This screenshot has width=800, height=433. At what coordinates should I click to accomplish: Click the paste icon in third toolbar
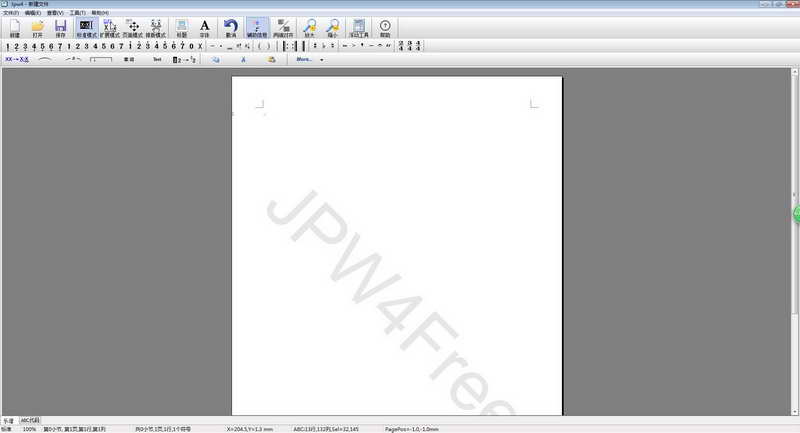click(x=271, y=60)
